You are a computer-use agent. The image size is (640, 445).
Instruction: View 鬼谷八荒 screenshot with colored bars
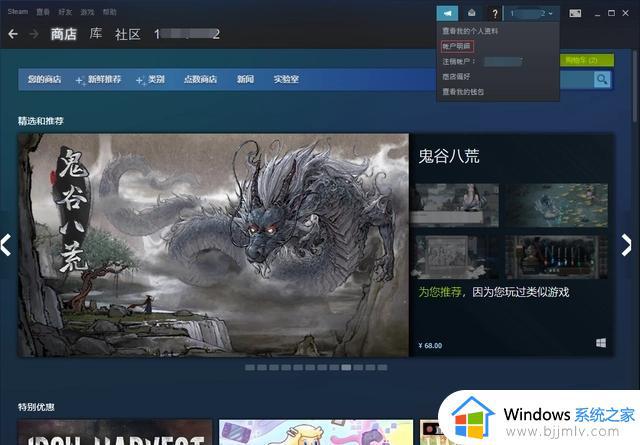pos(556,257)
